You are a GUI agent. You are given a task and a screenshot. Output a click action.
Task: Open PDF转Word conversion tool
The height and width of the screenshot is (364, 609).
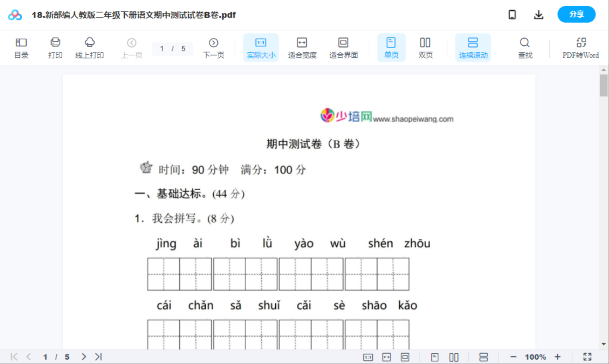click(581, 47)
